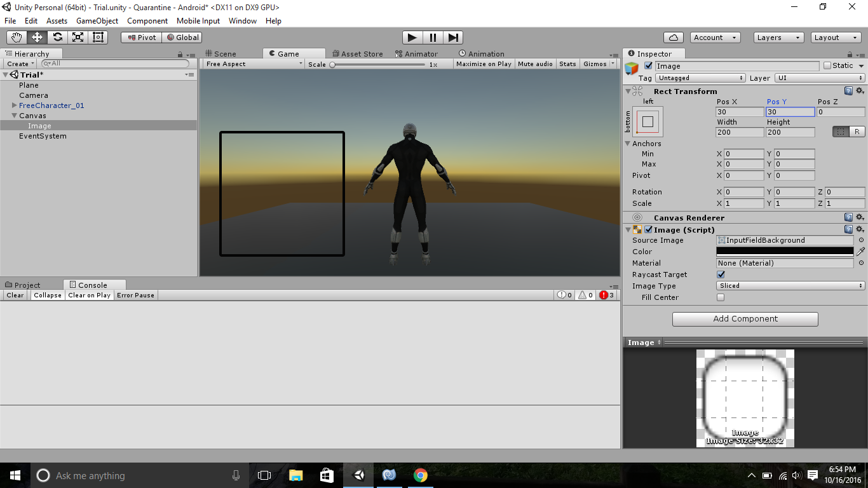Open the Image Type dropdown
868x488 pixels.
(x=790, y=286)
